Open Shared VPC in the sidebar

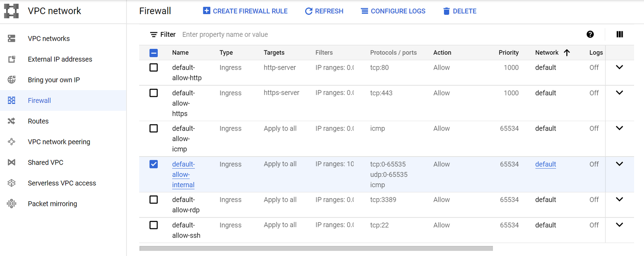(45, 162)
